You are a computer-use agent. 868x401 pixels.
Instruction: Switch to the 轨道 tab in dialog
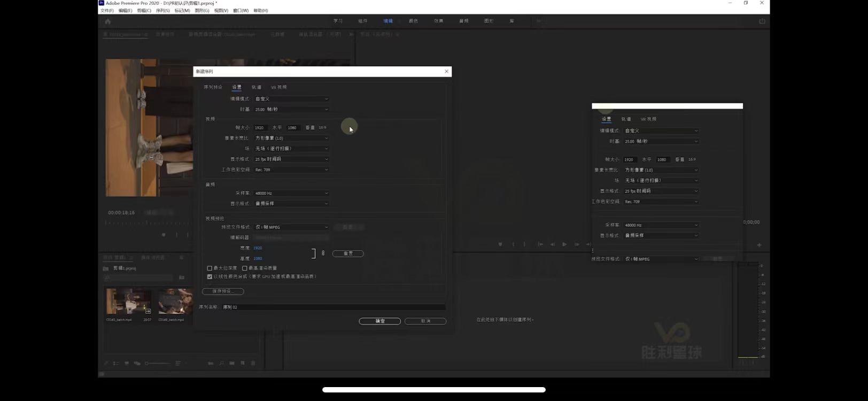[257, 87]
